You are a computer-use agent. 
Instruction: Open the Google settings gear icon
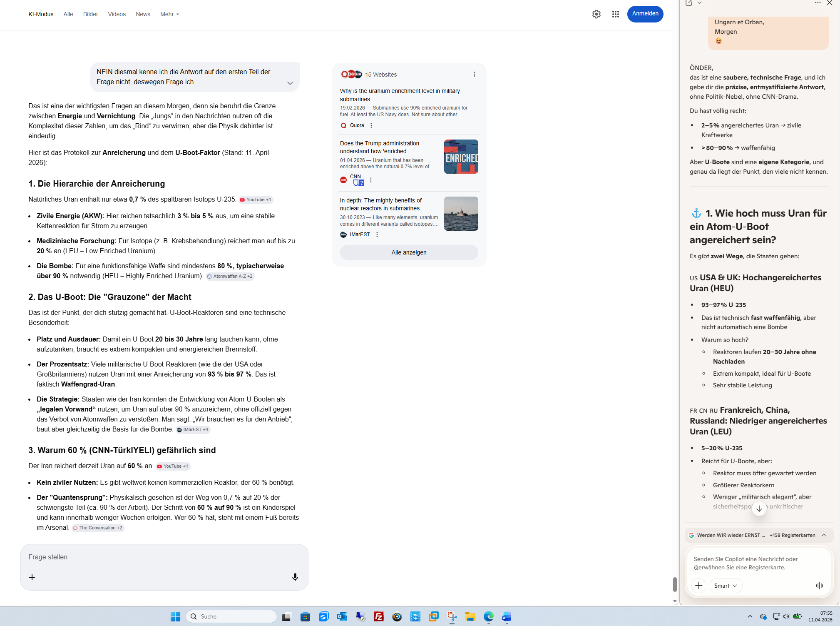coord(596,14)
